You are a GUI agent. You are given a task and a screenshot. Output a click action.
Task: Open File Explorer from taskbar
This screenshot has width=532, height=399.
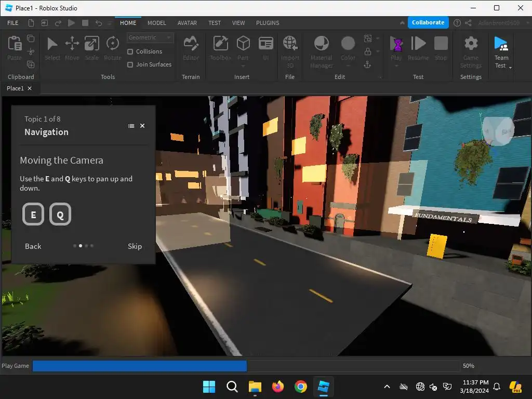click(x=255, y=387)
